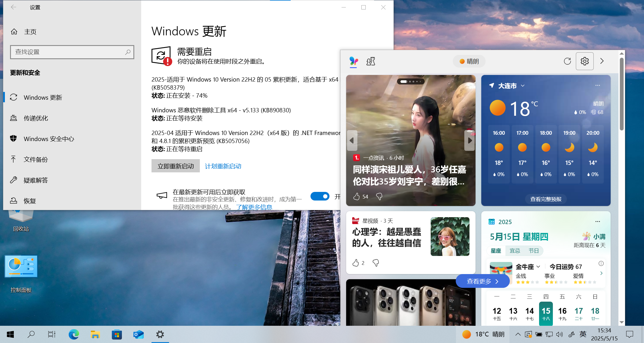644x343 pixels.
Task: Dislike the 心理学 article thumbs-down
Action: (x=376, y=263)
